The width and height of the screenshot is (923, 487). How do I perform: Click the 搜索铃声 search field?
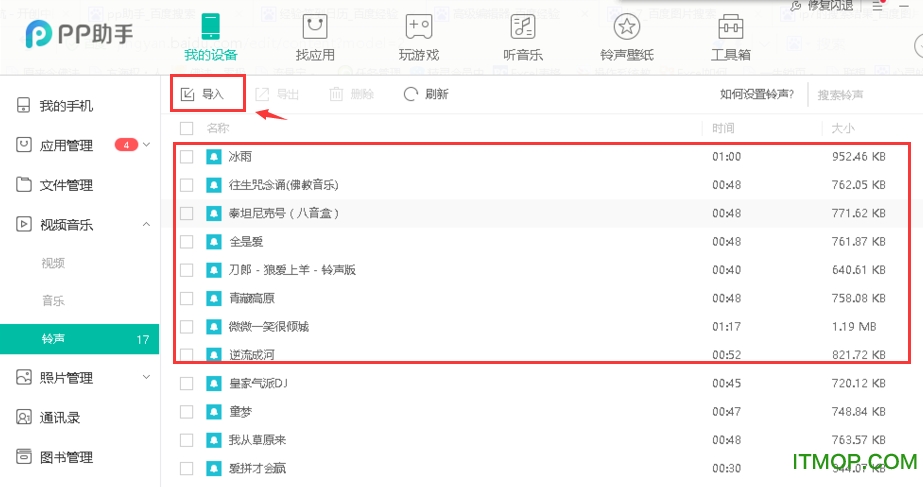coord(865,95)
